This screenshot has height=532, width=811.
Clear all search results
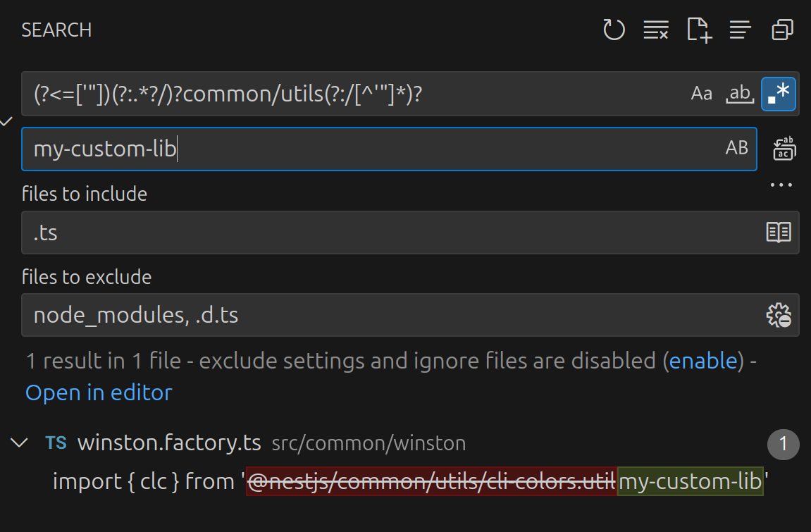(656, 30)
